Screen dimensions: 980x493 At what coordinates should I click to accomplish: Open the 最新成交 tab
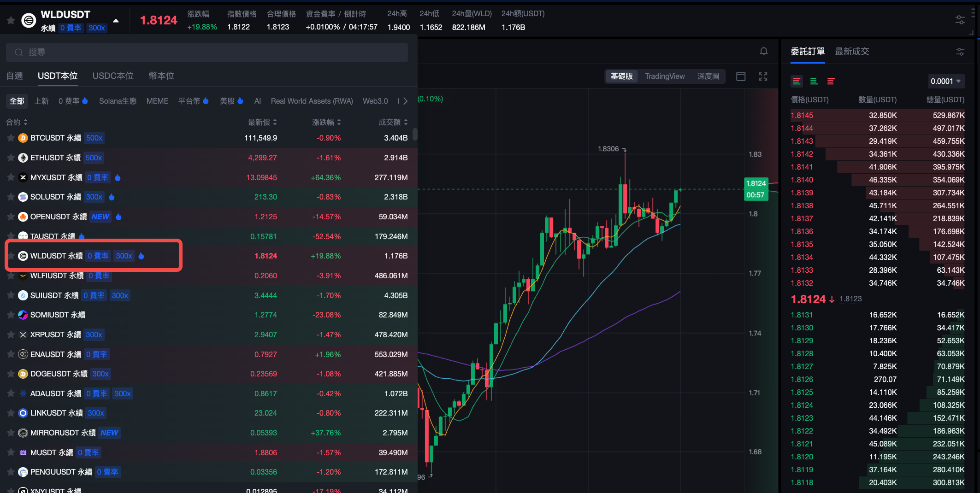[x=852, y=51]
